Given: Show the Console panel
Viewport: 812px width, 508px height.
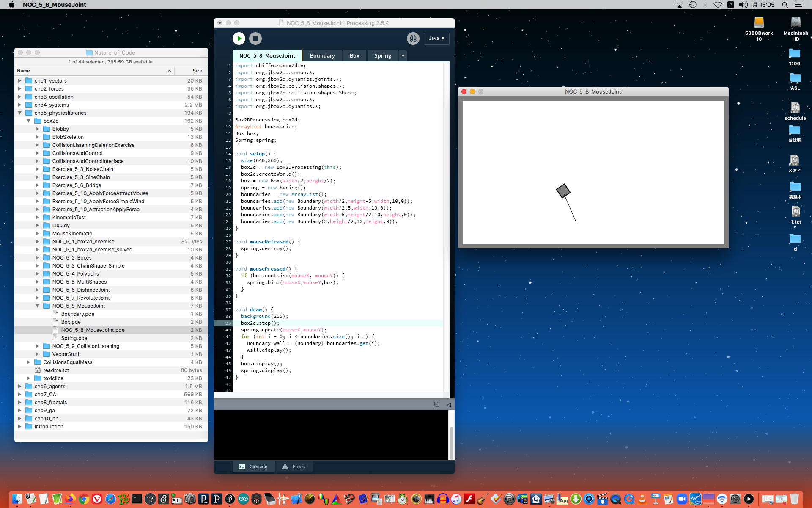Looking at the screenshot, I should pos(253,467).
